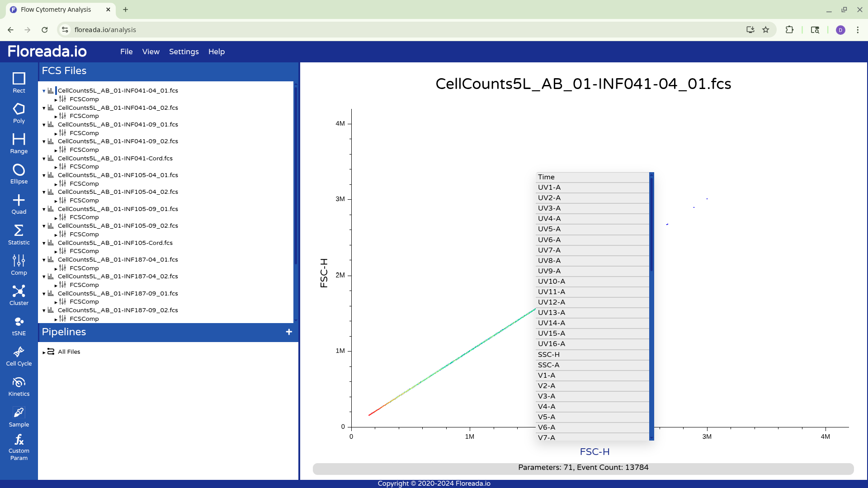Activate the Quad gate tool
Image resolution: width=868 pixels, height=488 pixels.
19,204
